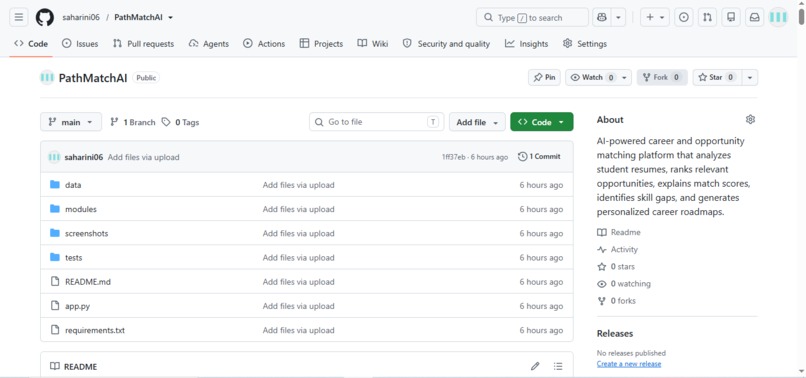Open the hamburger navigation menu

19,17
